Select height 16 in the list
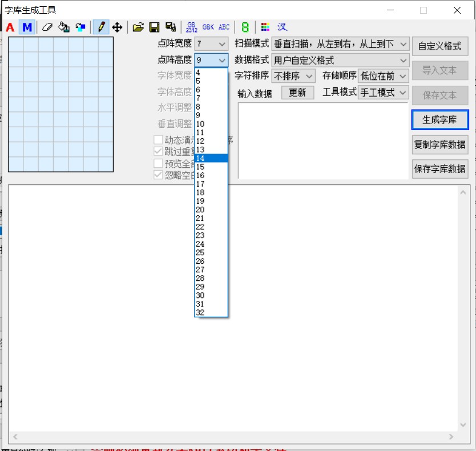Viewport: 476px width, 451px height. point(211,175)
